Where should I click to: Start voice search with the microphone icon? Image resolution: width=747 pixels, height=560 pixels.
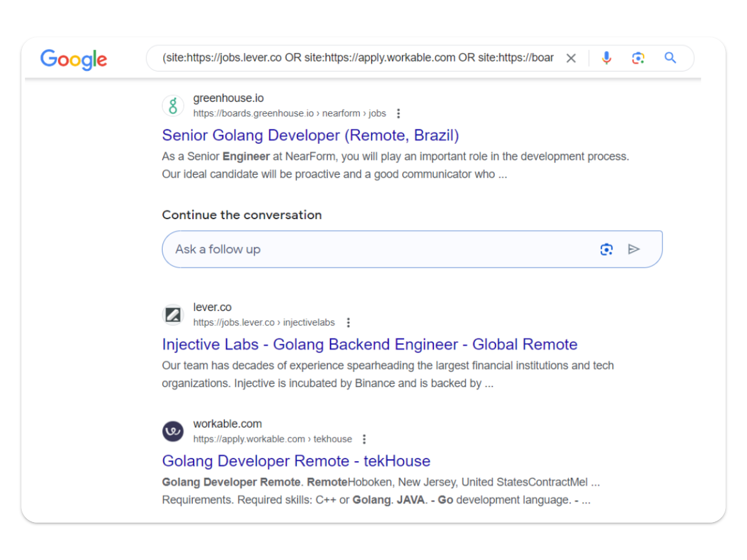click(606, 58)
